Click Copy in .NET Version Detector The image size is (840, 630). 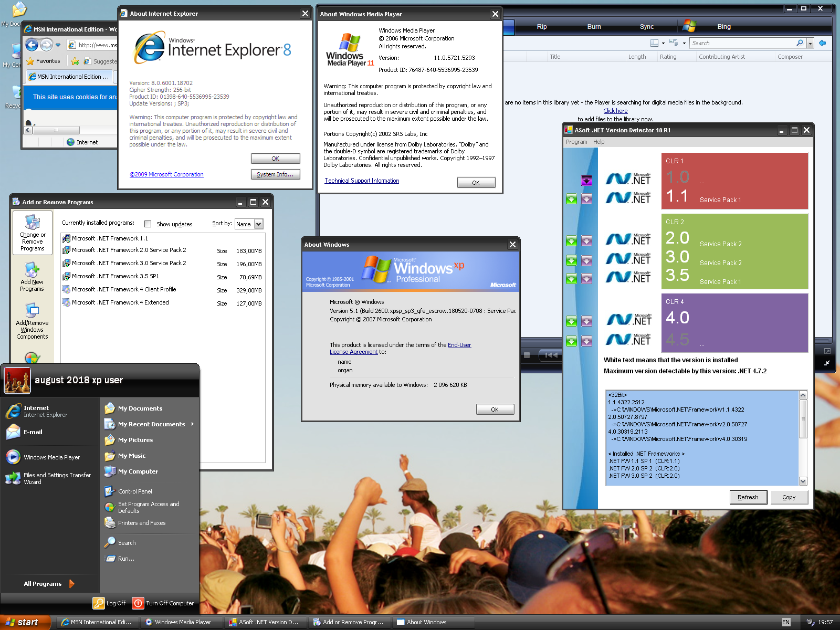click(x=789, y=497)
